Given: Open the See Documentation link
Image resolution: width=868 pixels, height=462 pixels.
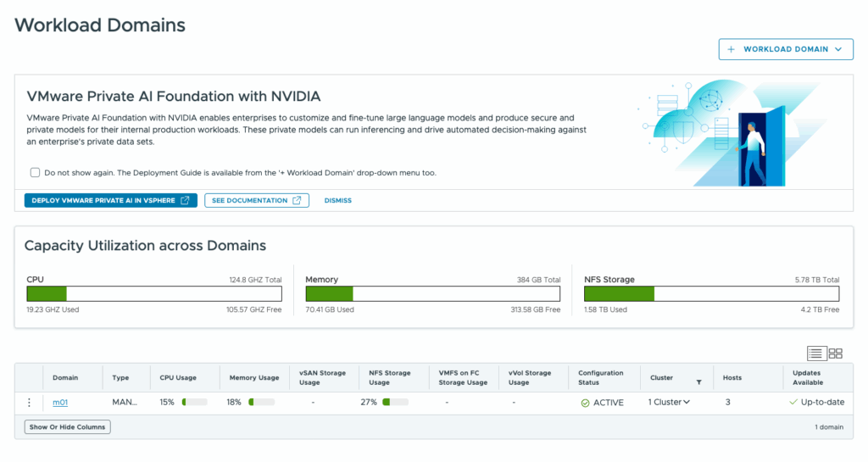Looking at the screenshot, I should tap(256, 201).
